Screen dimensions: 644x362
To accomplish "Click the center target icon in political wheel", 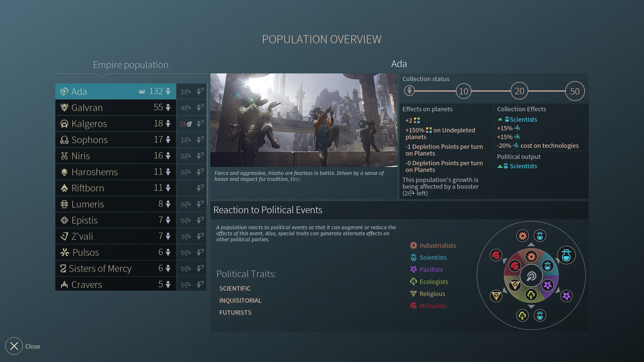I will pyautogui.click(x=531, y=276).
